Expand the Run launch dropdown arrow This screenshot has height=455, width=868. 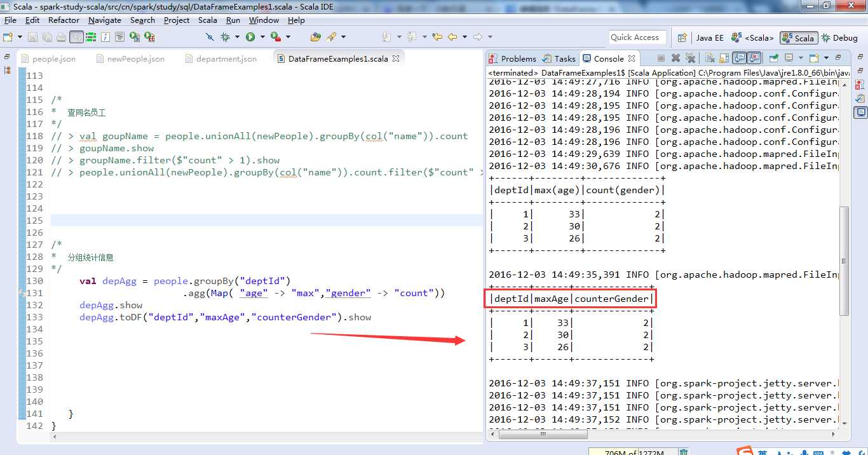pos(262,37)
